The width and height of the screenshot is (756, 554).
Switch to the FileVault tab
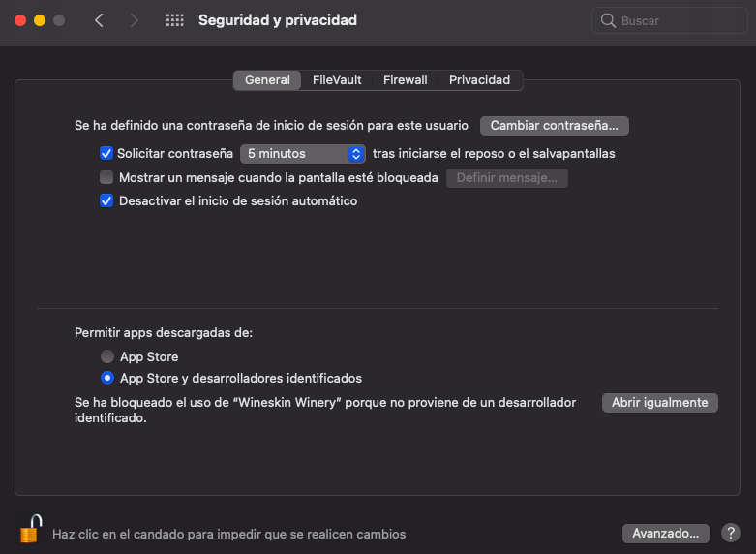[x=337, y=80]
